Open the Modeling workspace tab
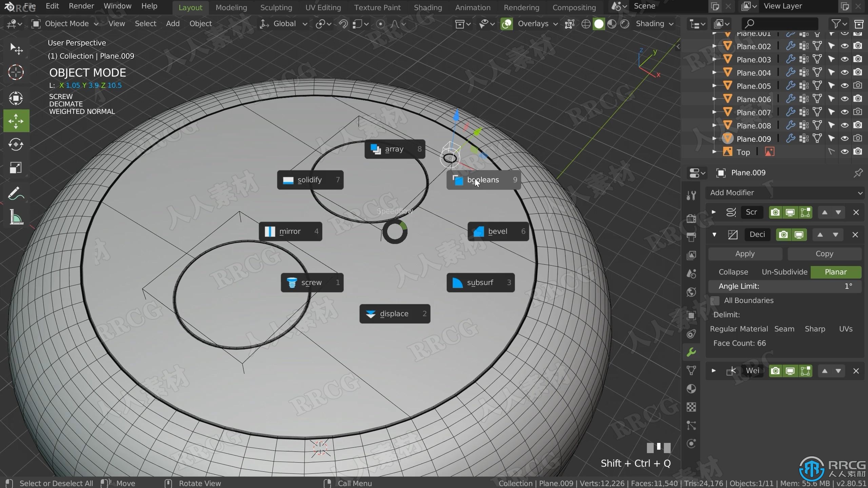 tap(231, 7)
